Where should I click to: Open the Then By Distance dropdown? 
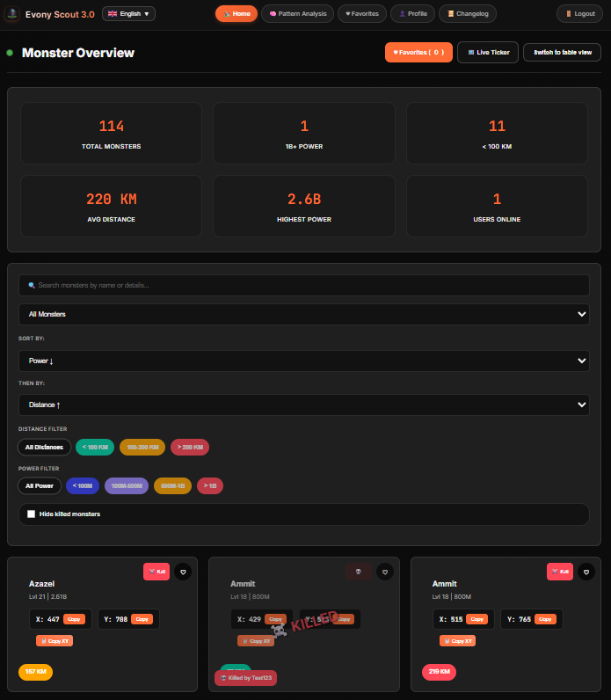pyautogui.click(x=304, y=405)
